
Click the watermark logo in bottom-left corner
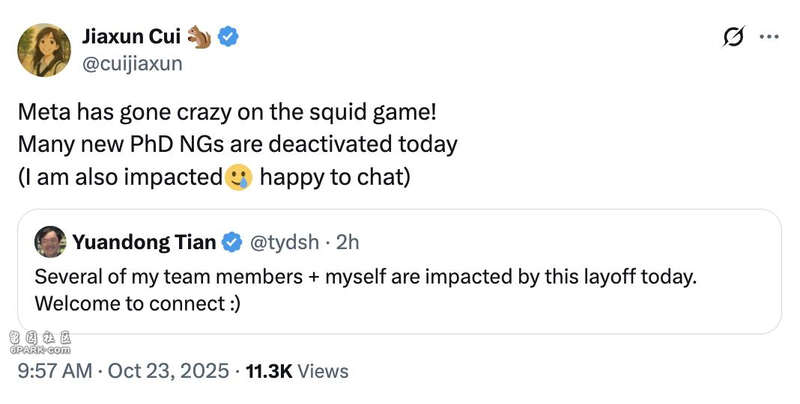40,343
